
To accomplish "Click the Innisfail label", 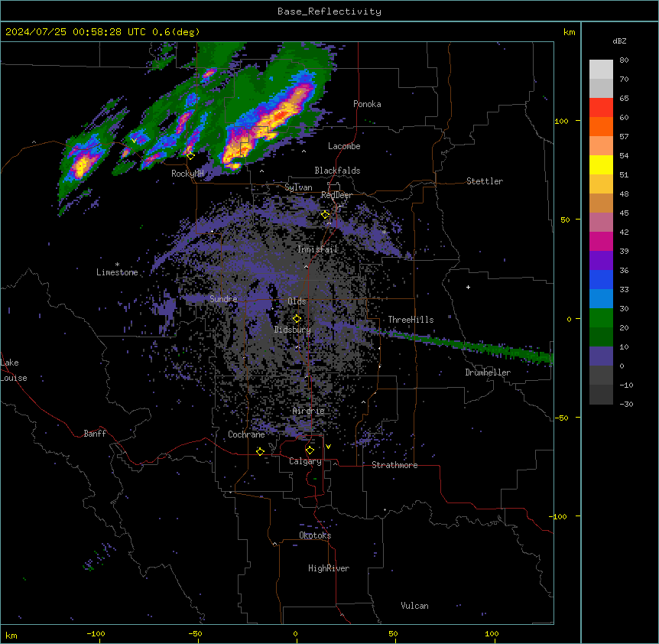I will point(317,249).
